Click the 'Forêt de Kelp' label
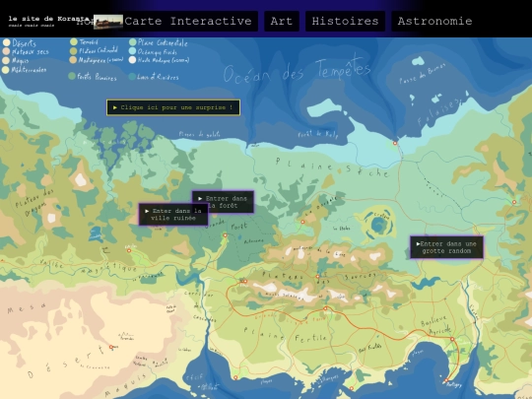 [x=318, y=134]
